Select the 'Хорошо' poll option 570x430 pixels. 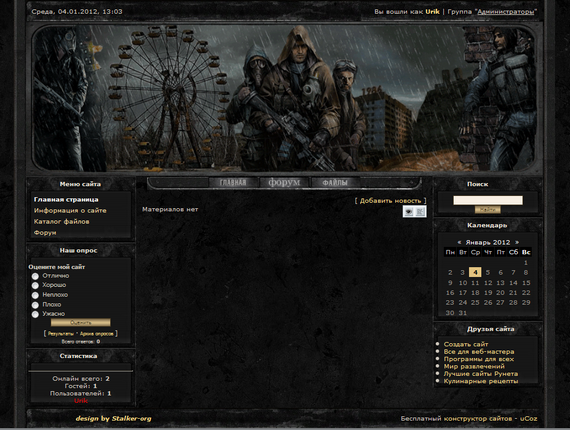[35, 285]
